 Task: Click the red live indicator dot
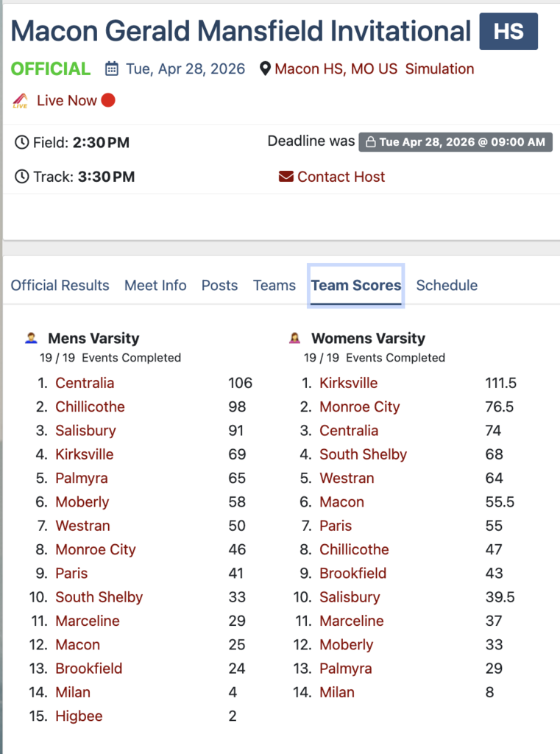pyautogui.click(x=108, y=100)
